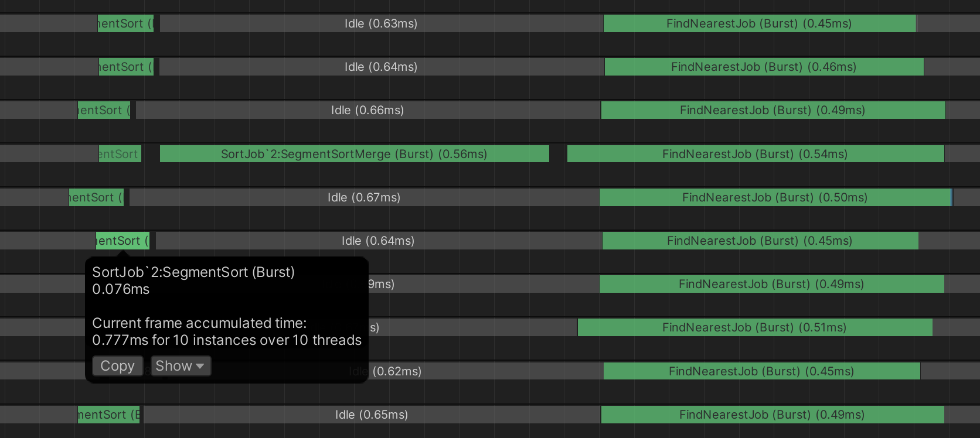The width and height of the screenshot is (980, 438).
Task: Open the Show dropdown in the tooltip
Action: click(x=181, y=366)
